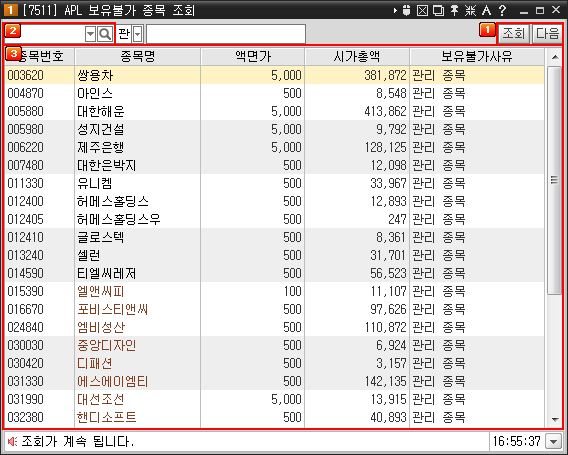Sort by 액면가 column header
Screen dimensions: 568x455
coord(252,57)
